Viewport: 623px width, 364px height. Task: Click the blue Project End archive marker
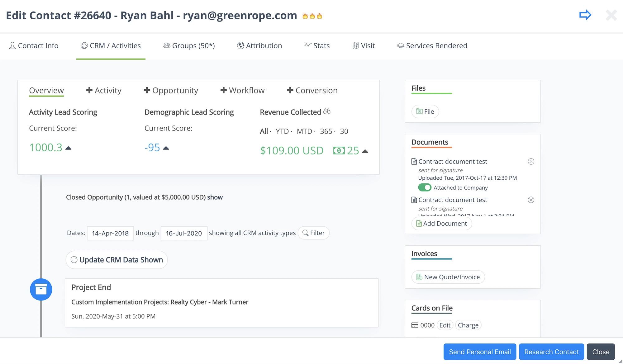pyautogui.click(x=41, y=289)
